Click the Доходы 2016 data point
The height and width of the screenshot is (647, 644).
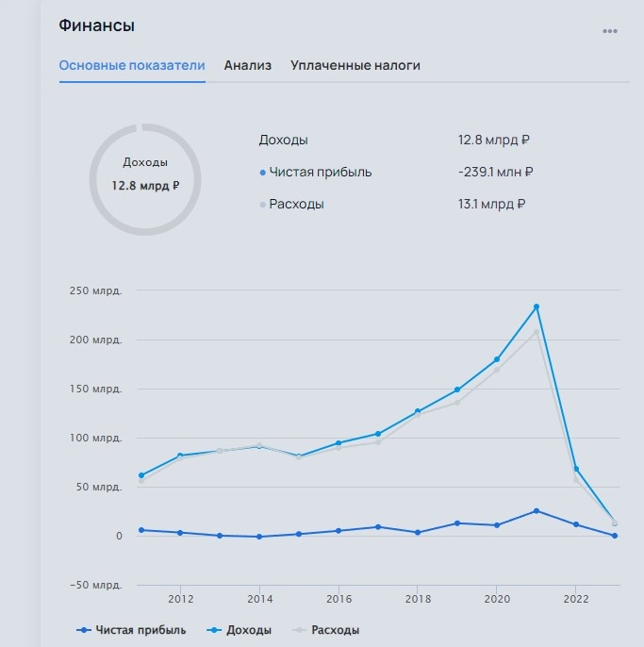click(339, 443)
